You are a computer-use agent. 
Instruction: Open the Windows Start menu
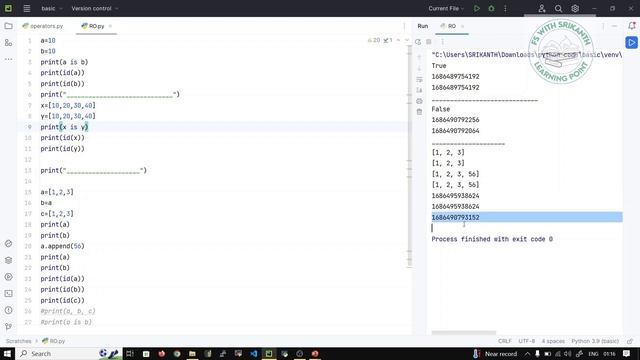coord(7,353)
